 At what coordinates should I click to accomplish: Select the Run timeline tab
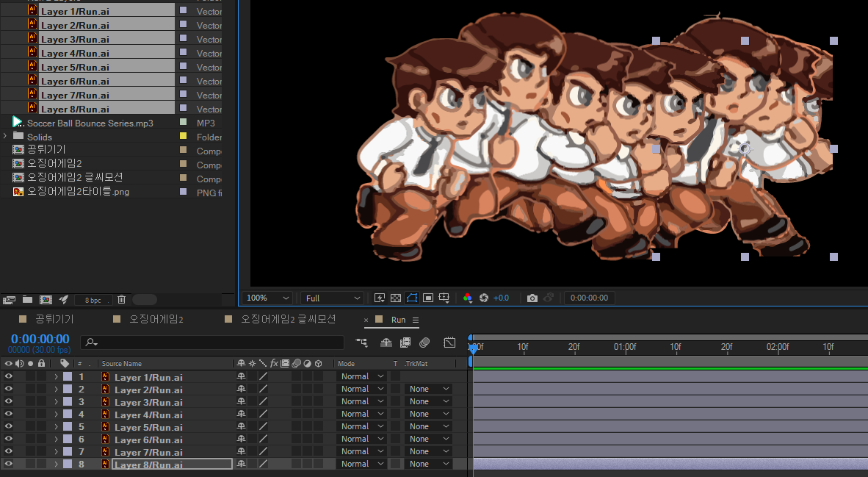pyautogui.click(x=398, y=320)
